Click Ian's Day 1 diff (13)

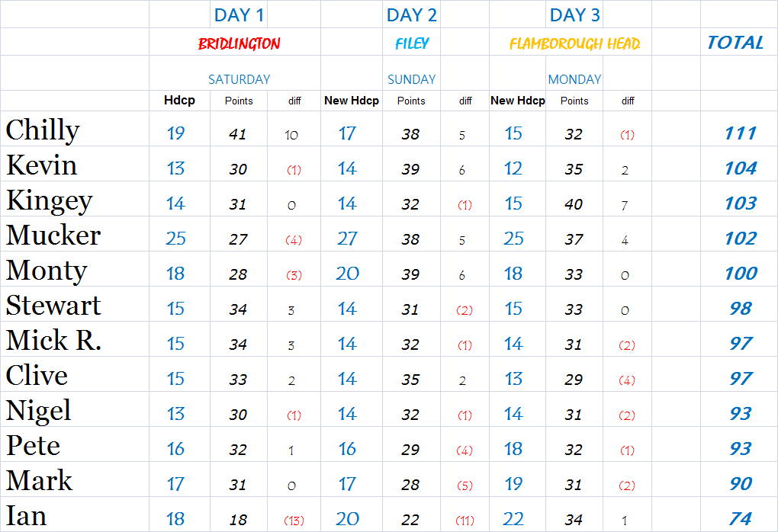(x=294, y=521)
